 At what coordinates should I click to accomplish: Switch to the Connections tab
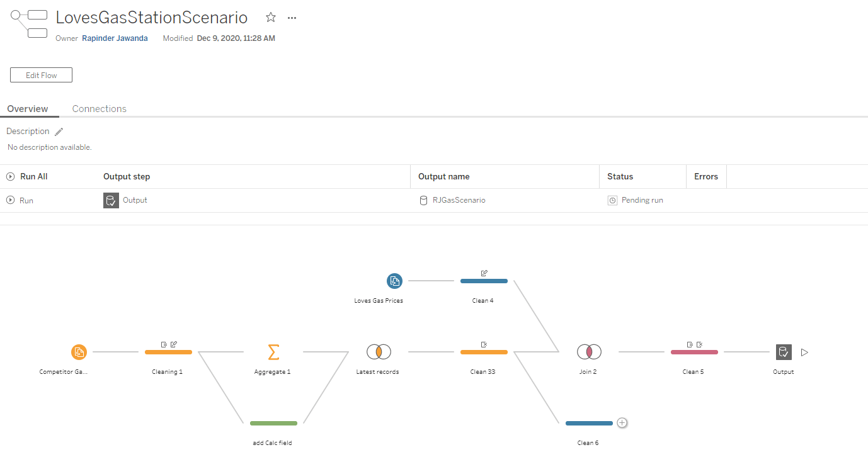click(100, 109)
